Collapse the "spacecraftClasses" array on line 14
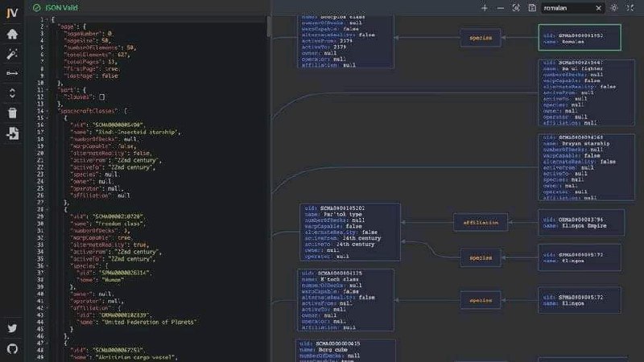644x362 pixels. pos(47,111)
